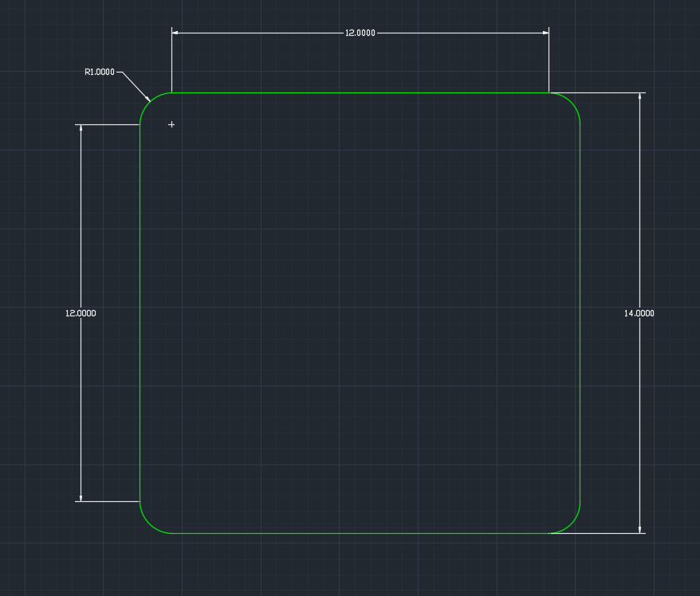The width and height of the screenshot is (700, 596).
Task: Click bottom arrowhead of left 12.0000 dimension
Action: click(x=81, y=497)
